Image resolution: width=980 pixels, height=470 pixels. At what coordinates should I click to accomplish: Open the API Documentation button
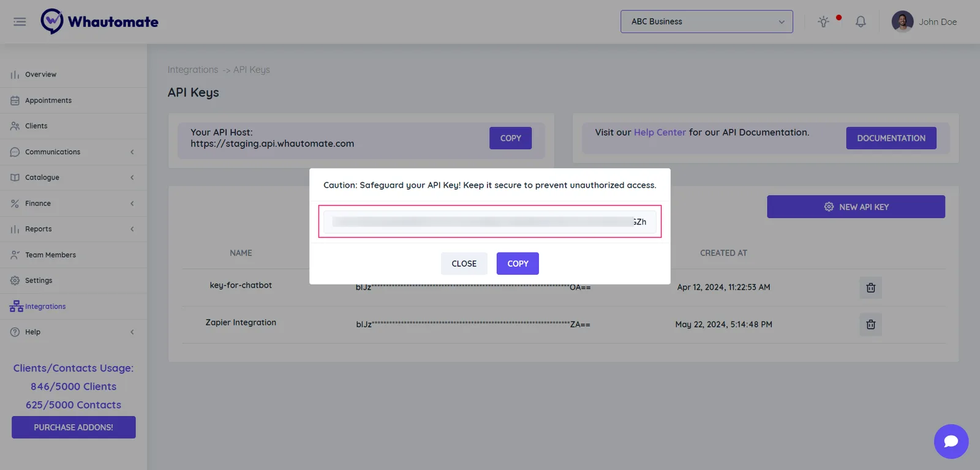coord(891,138)
